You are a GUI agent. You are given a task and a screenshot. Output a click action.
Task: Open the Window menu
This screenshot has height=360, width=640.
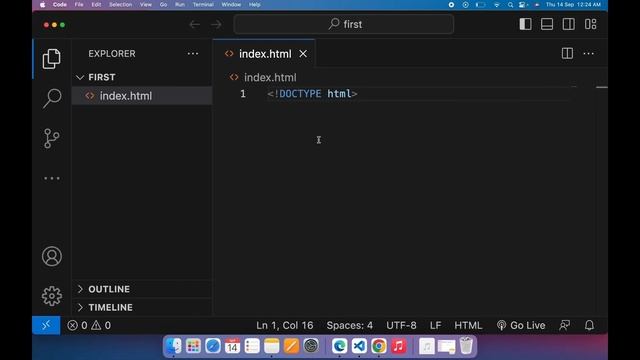coord(231,4)
